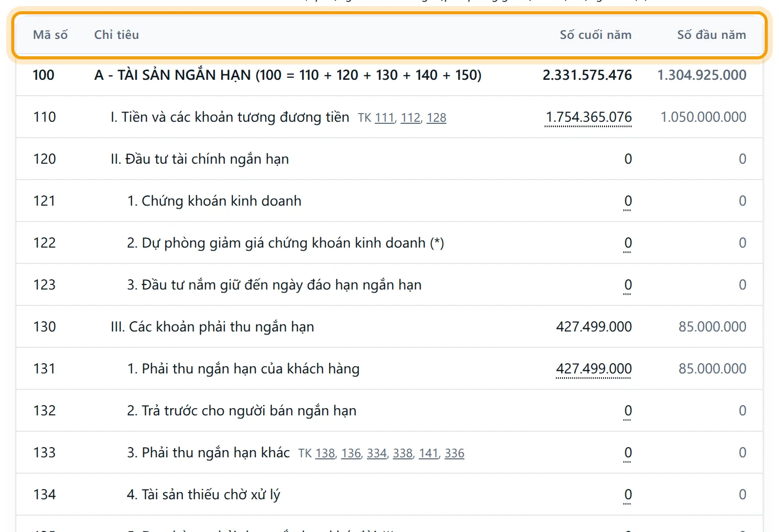The height and width of the screenshot is (532, 779).
Task: Open underlined year-end 0 of row 134
Action: click(628, 495)
